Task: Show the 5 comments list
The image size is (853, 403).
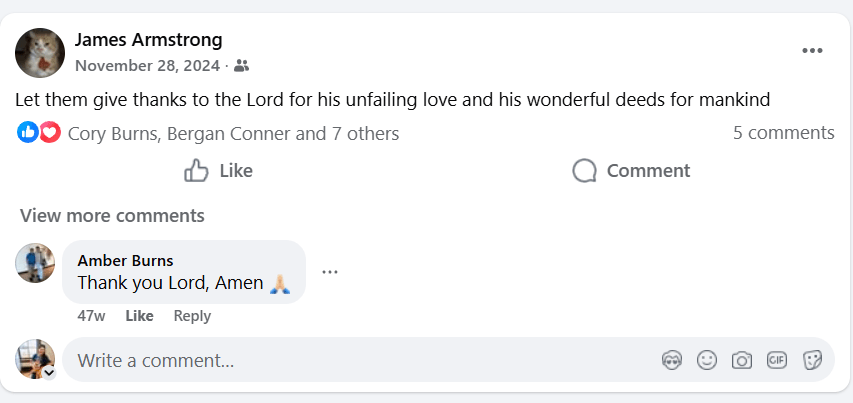Action: 783,133
